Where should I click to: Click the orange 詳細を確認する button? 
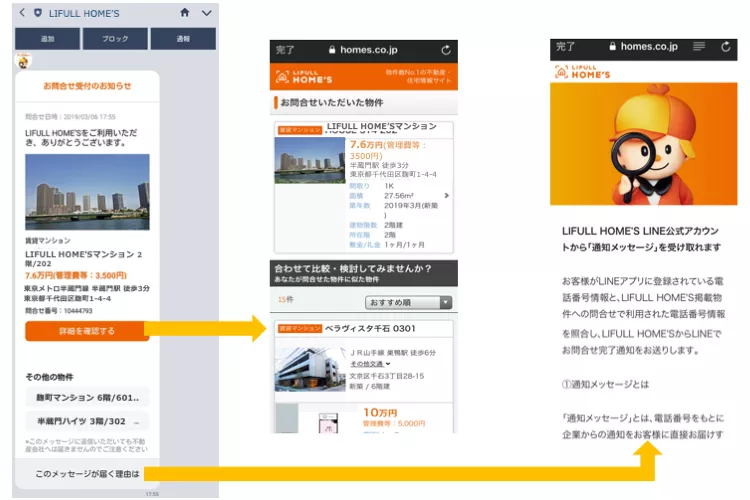tap(87, 331)
